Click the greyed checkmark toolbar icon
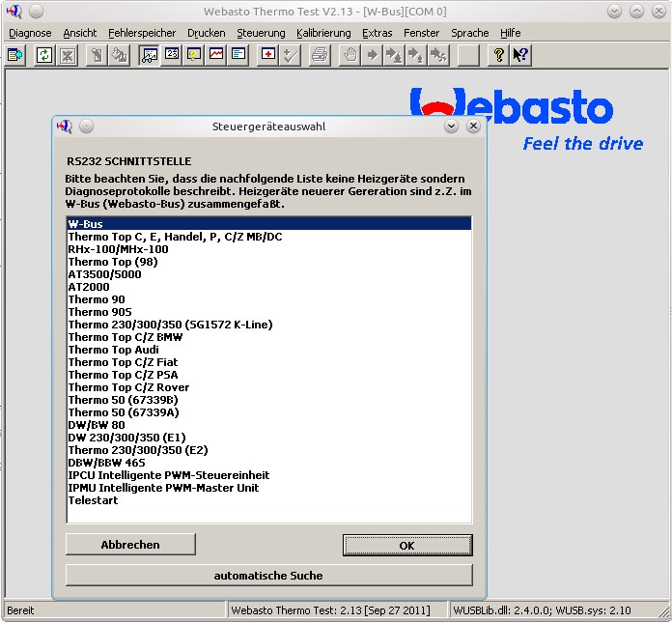 click(x=291, y=55)
